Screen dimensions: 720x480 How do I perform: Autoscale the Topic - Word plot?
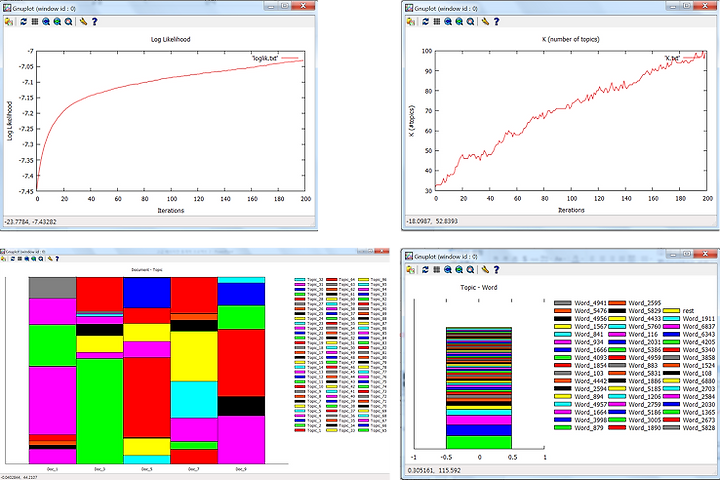[x=470, y=270]
